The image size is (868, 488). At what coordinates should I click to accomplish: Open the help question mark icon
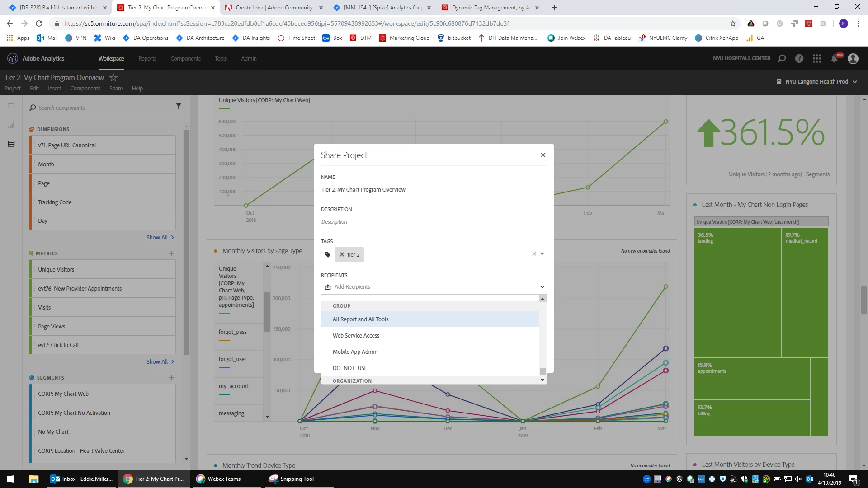click(x=799, y=59)
